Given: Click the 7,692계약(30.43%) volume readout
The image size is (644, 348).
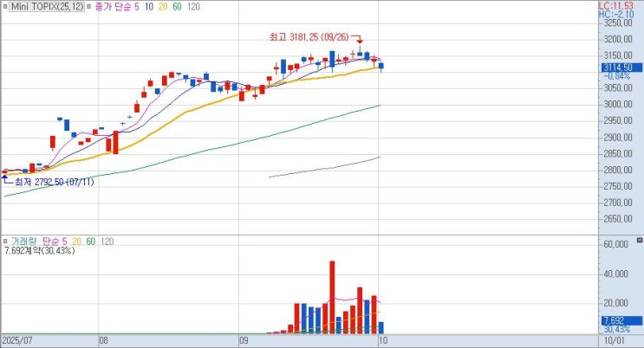Looking at the screenshot, I should (39, 250).
